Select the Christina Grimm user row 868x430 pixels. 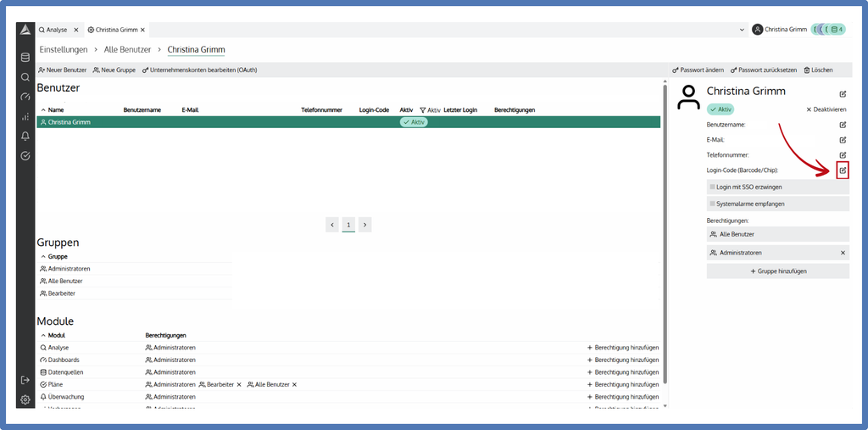pos(348,122)
